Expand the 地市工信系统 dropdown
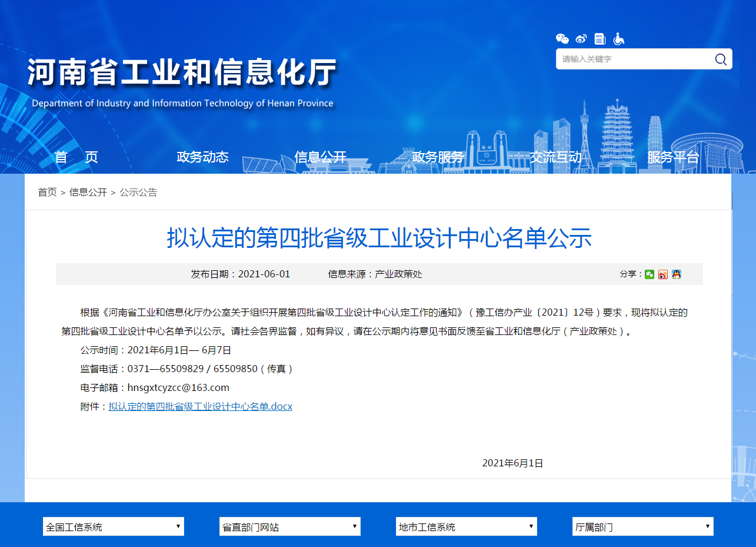The height and width of the screenshot is (547, 756). (x=467, y=526)
